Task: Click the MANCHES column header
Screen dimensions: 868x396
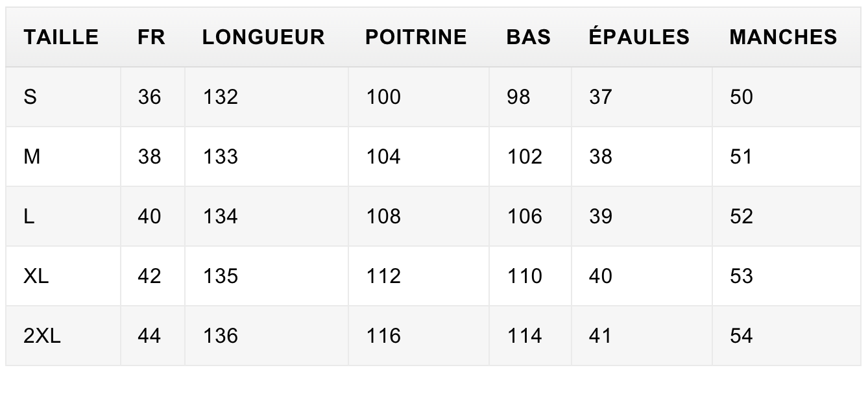Action: pyautogui.click(x=784, y=37)
